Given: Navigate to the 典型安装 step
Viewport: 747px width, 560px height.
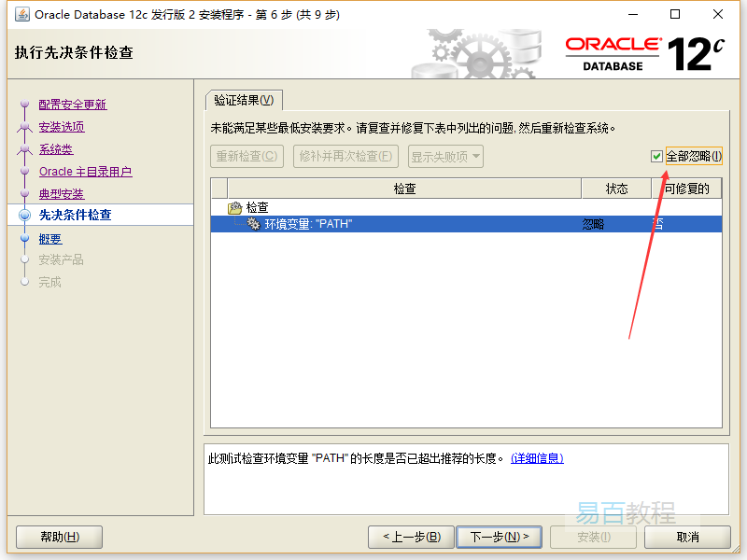Looking at the screenshot, I should (62, 194).
